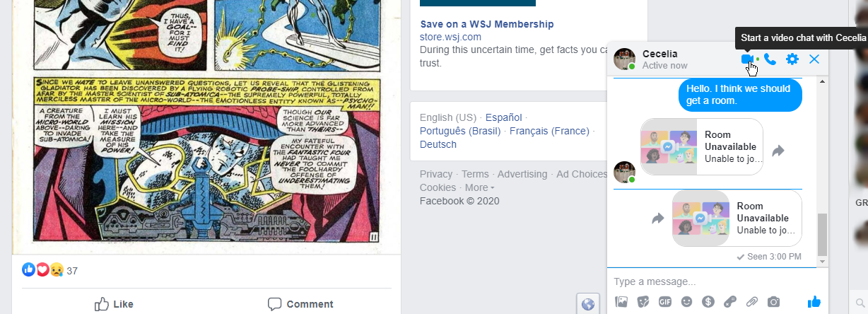Send money using the dollar icon
This screenshot has width=868, height=314.
click(x=708, y=301)
